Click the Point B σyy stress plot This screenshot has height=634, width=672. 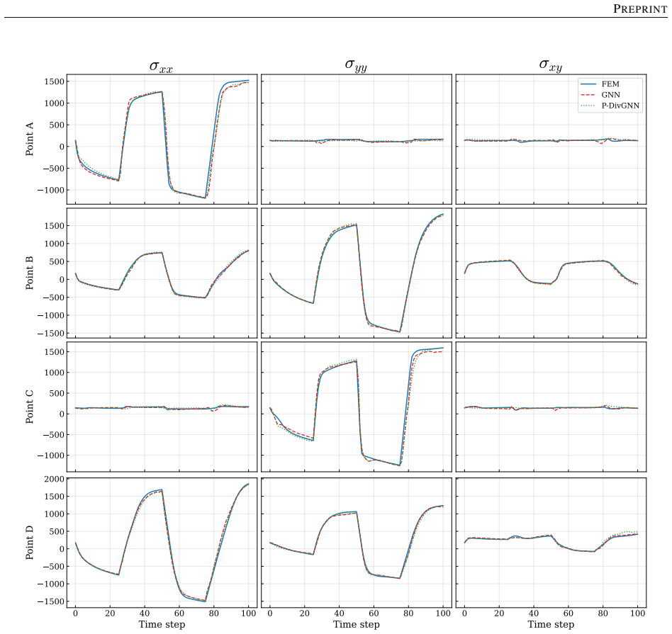click(357, 273)
